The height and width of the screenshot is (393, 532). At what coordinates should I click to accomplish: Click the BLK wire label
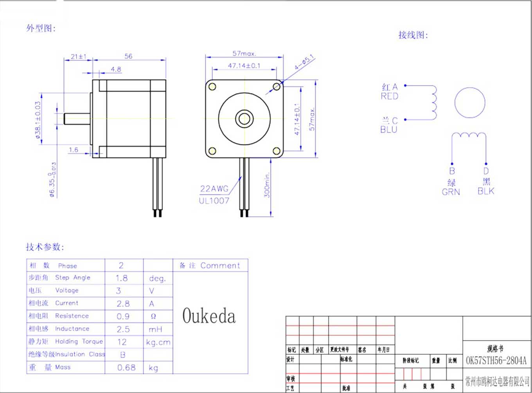[486, 191]
